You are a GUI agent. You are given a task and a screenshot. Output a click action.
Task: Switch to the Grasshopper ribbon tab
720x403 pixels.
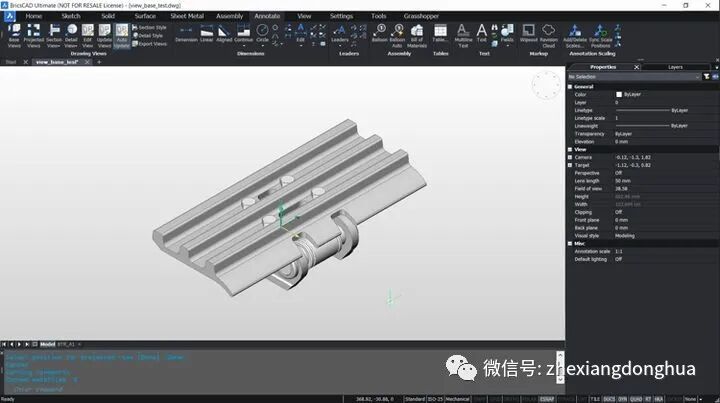421,16
